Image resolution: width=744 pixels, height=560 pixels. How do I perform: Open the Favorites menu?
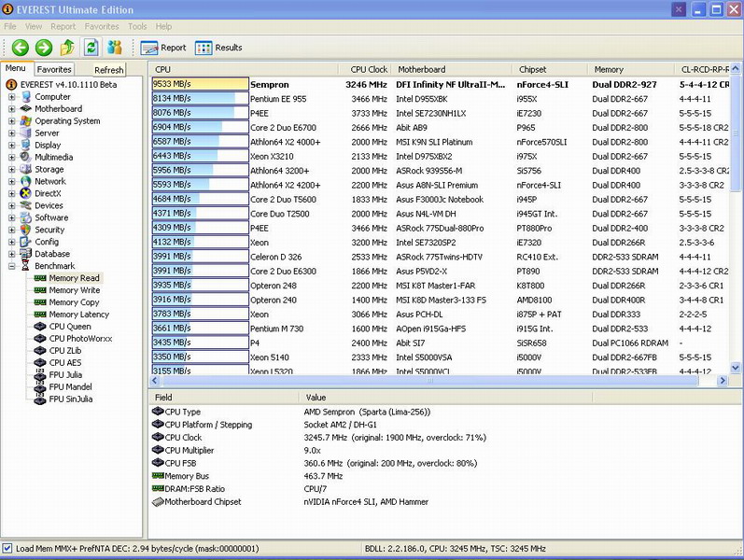pyautogui.click(x=102, y=26)
